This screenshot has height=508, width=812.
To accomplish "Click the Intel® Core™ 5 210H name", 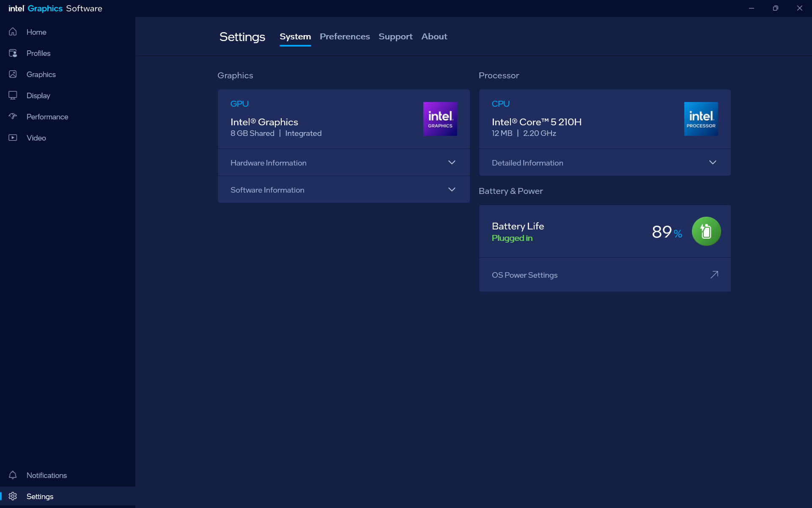I will click(537, 122).
